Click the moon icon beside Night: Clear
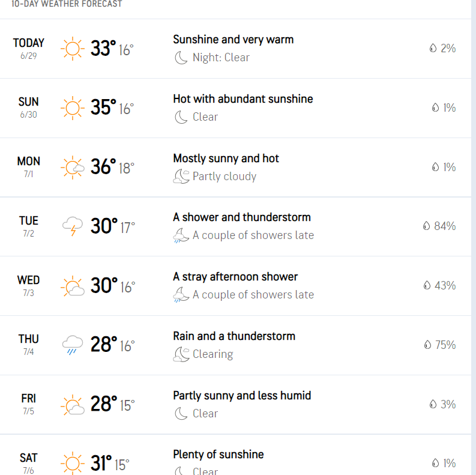The height and width of the screenshot is (475, 476). (181, 58)
